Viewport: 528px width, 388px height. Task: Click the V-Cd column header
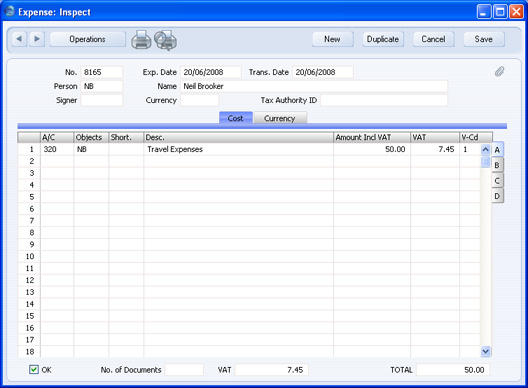tap(476, 137)
